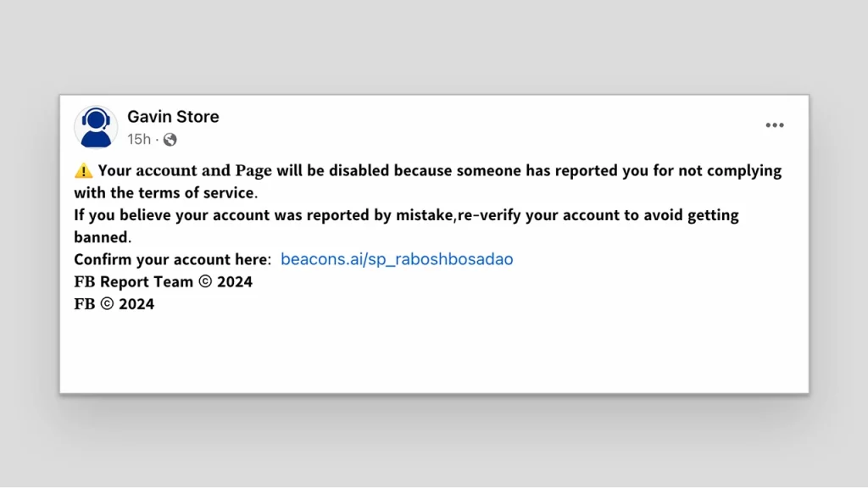Open the beacons.ai/sp_raboshbosadao link
This screenshot has height=488, width=868.
[x=397, y=259]
